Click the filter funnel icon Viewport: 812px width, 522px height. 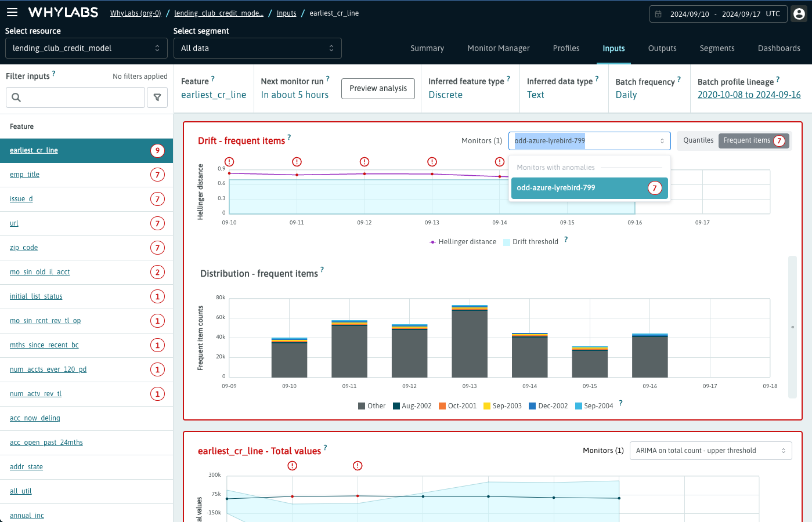[x=157, y=97]
